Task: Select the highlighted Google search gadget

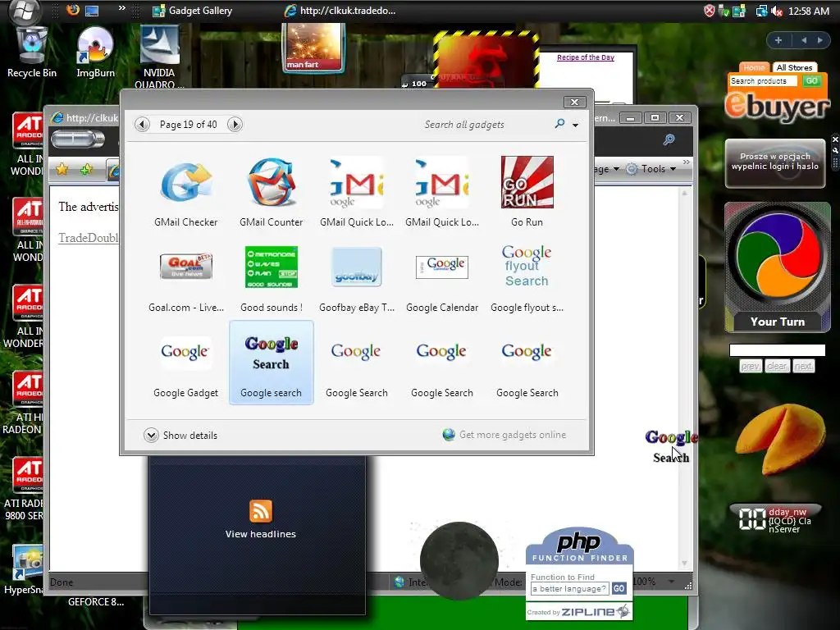Action: point(271,363)
